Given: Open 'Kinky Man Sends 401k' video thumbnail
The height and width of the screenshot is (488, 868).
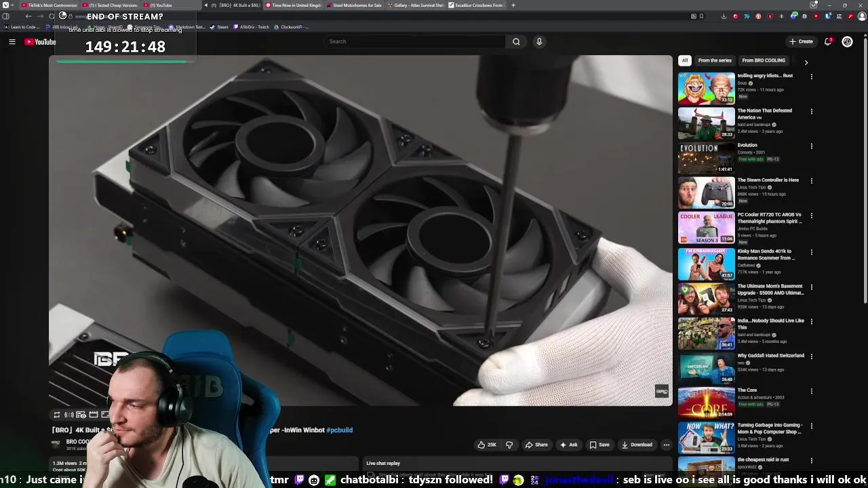Looking at the screenshot, I should [706, 263].
